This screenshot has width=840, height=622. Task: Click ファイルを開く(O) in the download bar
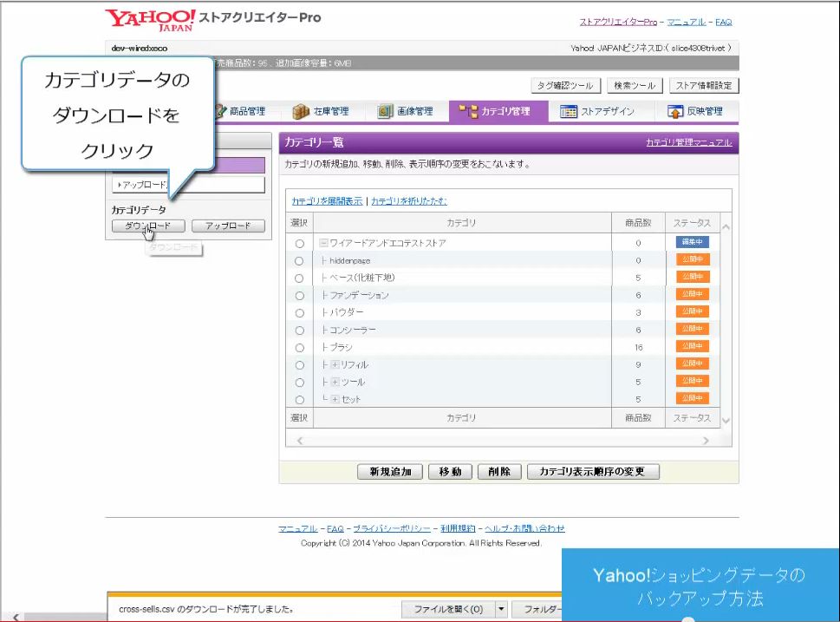pos(448,609)
